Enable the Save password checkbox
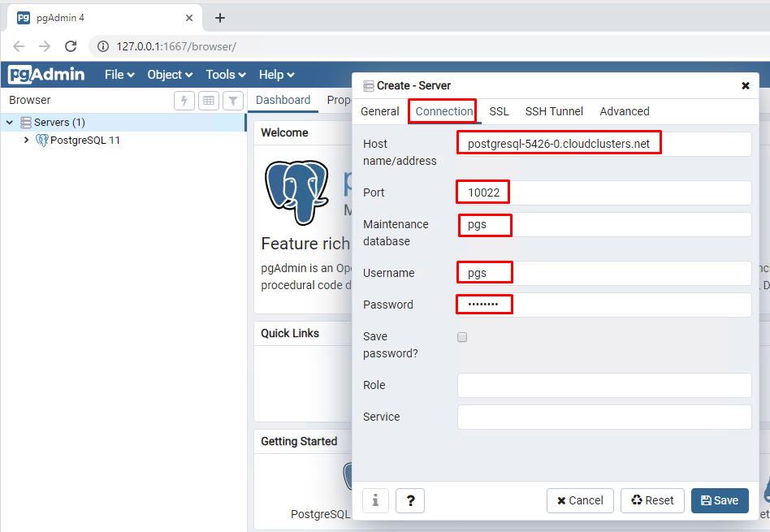Viewport: 770px width, 532px height. pos(462,337)
